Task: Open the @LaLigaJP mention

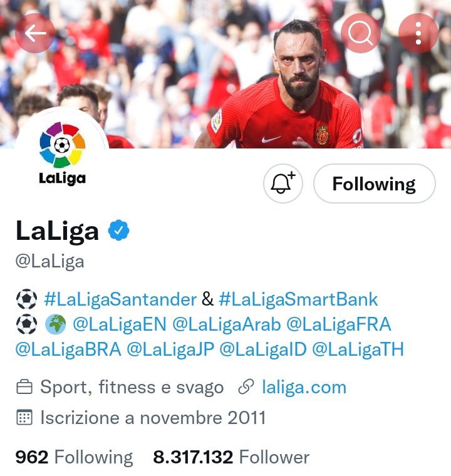Action: pyautogui.click(x=170, y=349)
